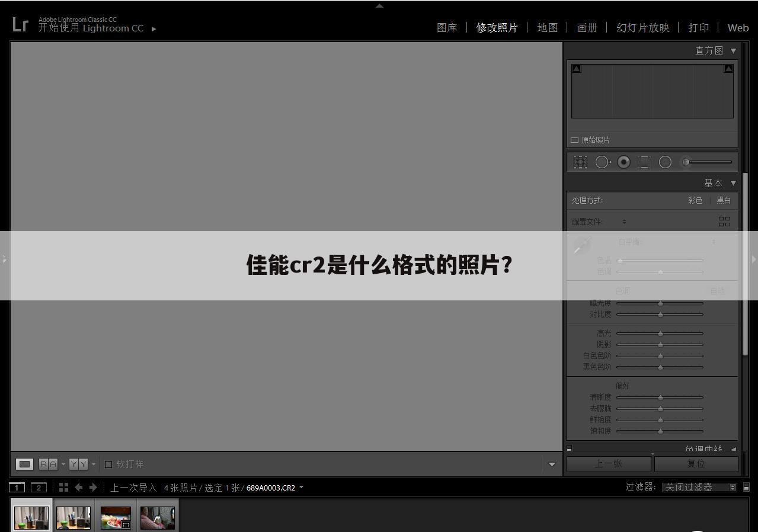Click arrow next to 开始使用 Lightroom CC
The width and height of the screenshot is (758, 532).
(x=153, y=28)
